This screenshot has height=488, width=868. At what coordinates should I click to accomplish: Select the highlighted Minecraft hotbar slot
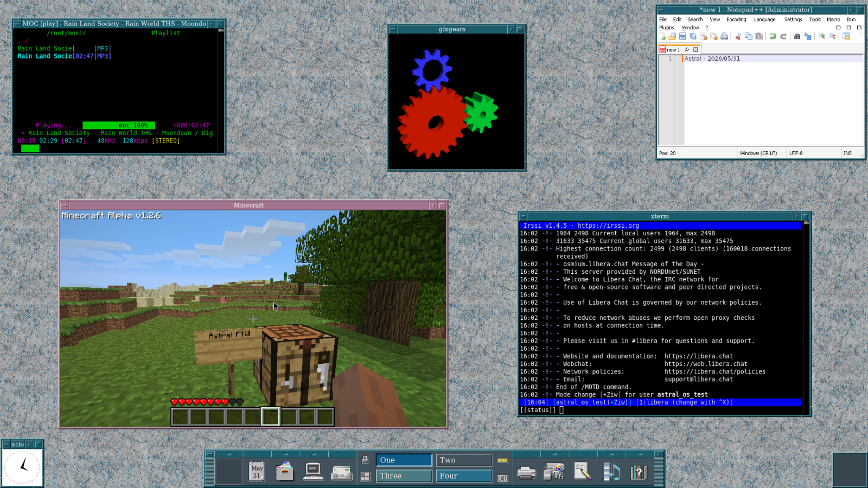pyautogui.click(x=270, y=416)
